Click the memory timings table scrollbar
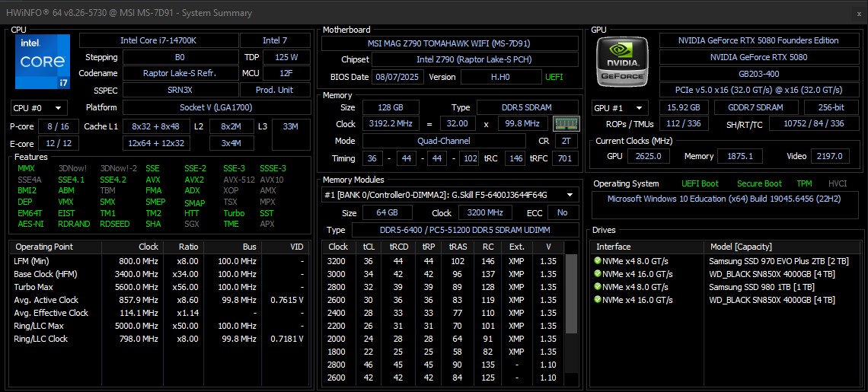868x392 pixels. (571, 294)
